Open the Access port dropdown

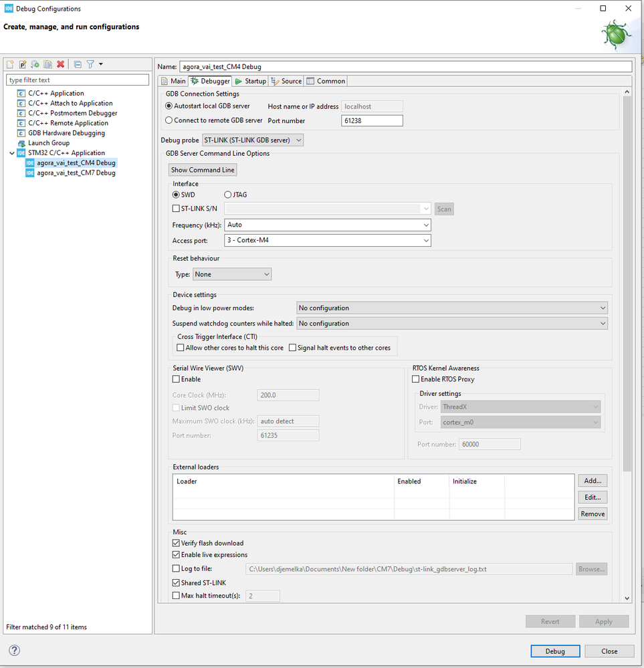pos(327,240)
